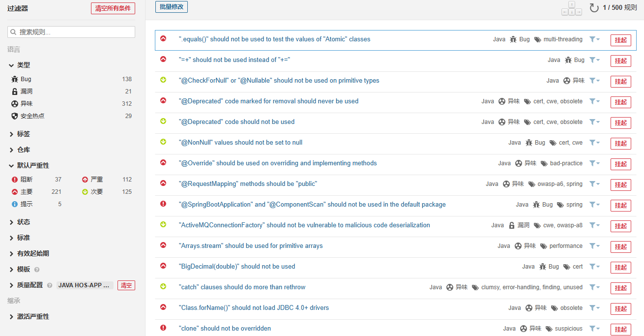Open the "clone" should not be overridden rule

pyautogui.click(x=225, y=329)
